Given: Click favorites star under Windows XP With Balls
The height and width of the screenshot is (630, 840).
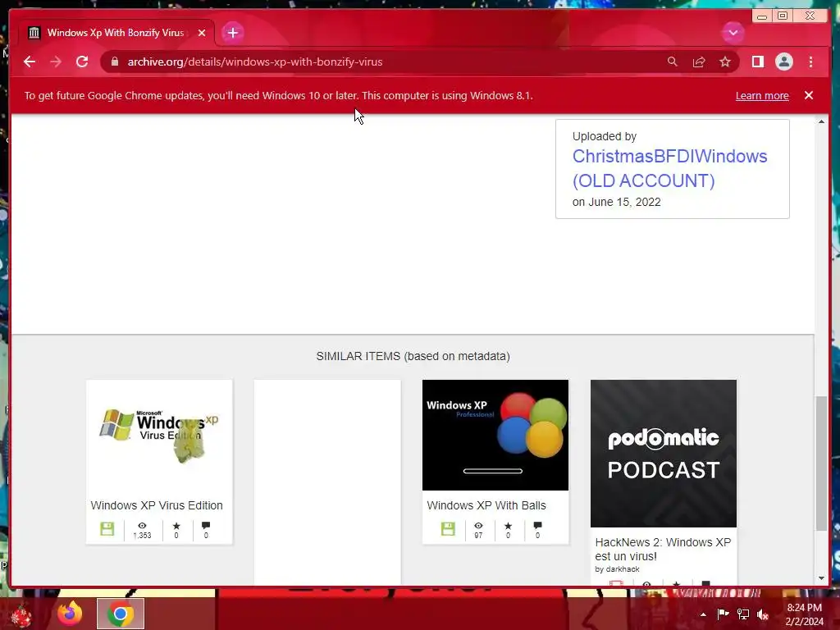Looking at the screenshot, I should [x=508, y=530].
